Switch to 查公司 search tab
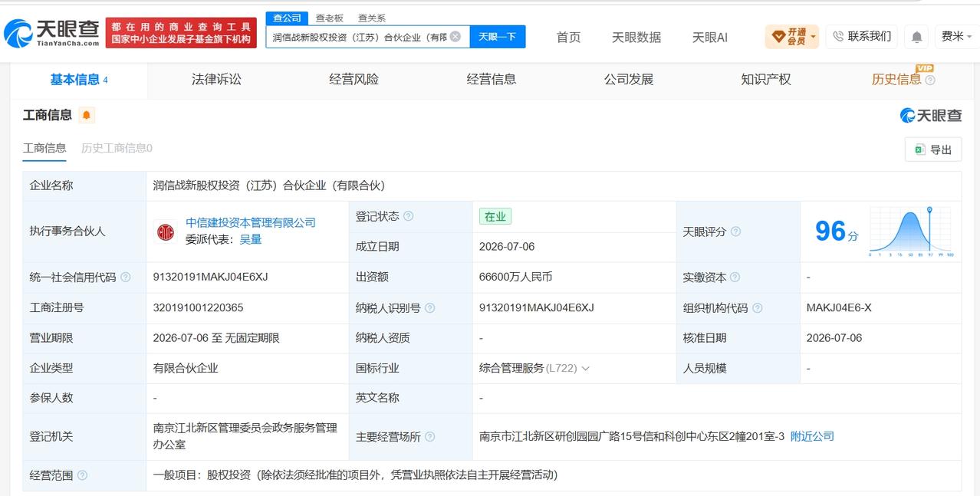Screen dimensions: 980x496 pos(287,18)
